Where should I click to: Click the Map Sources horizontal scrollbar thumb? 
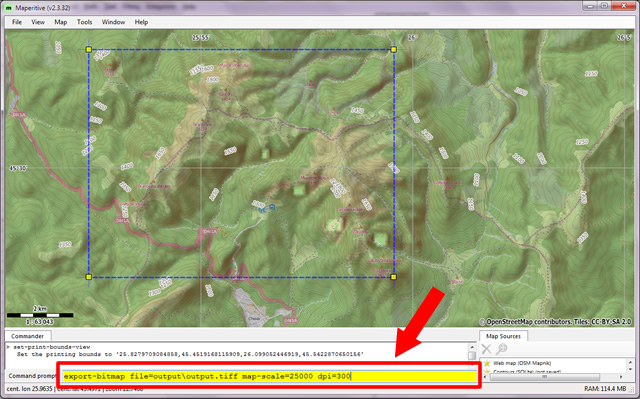point(545,377)
